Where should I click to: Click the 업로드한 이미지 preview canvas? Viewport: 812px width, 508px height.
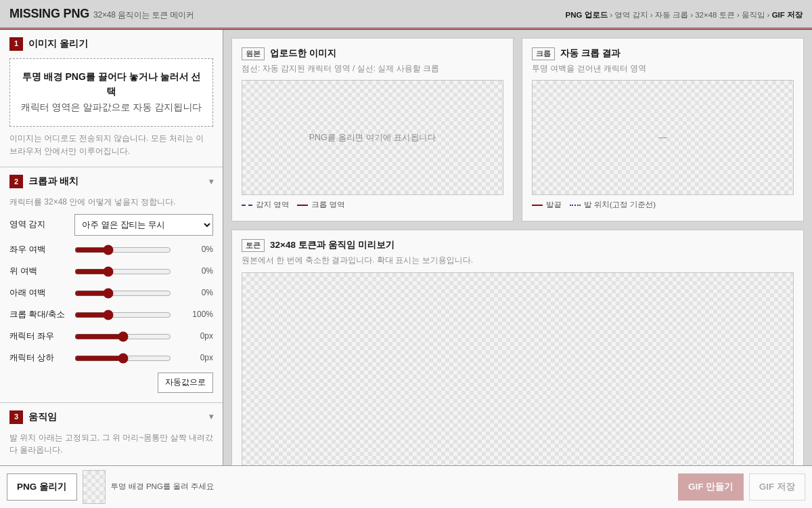pyautogui.click(x=372, y=137)
